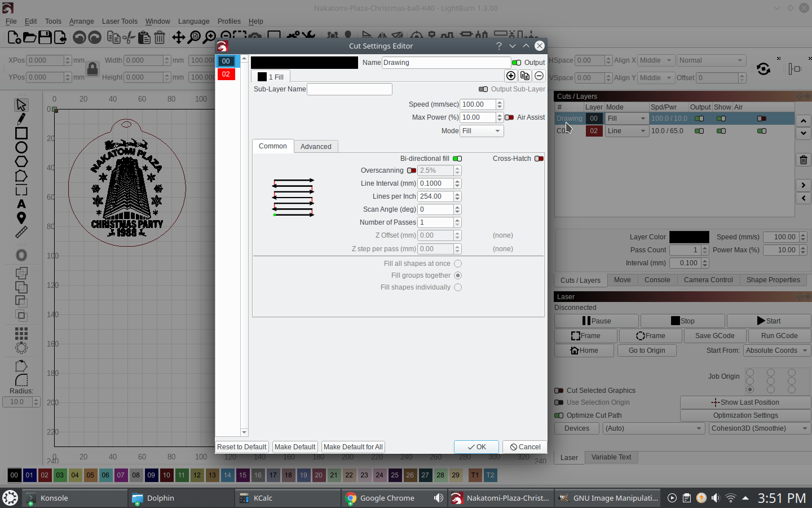
Task: Click the Grid Array icon
Action: pyautogui.click(x=21, y=334)
